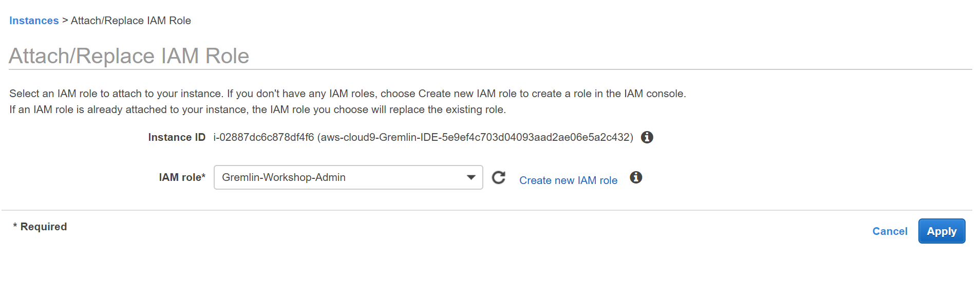Image resolution: width=980 pixels, height=294 pixels.
Task: Refresh the IAM roles list icon
Action: tap(499, 177)
